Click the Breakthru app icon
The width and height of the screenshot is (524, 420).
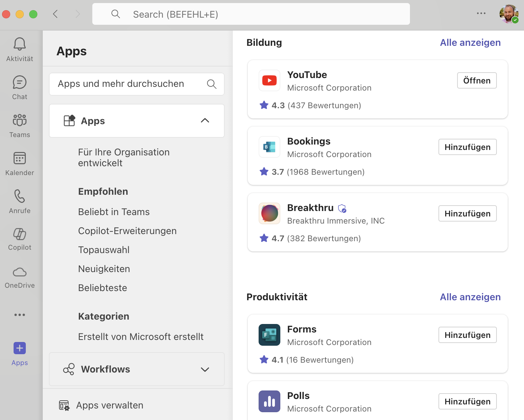point(269,213)
